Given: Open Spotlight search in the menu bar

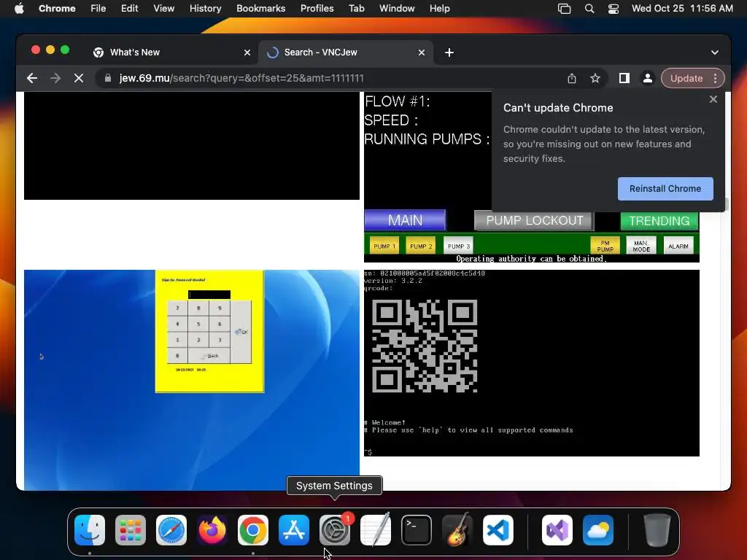Looking at the screenshot, I should (x=589, y=9).
